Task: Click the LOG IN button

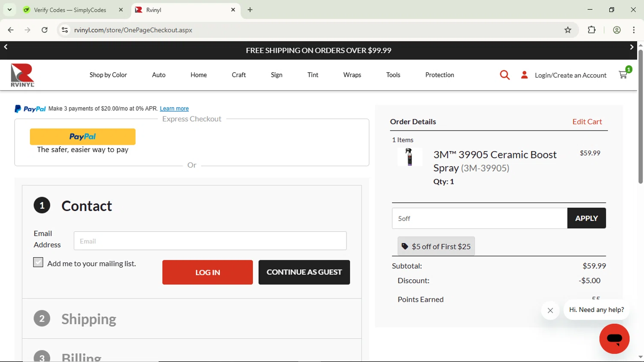Action: (x=207, y=272)
